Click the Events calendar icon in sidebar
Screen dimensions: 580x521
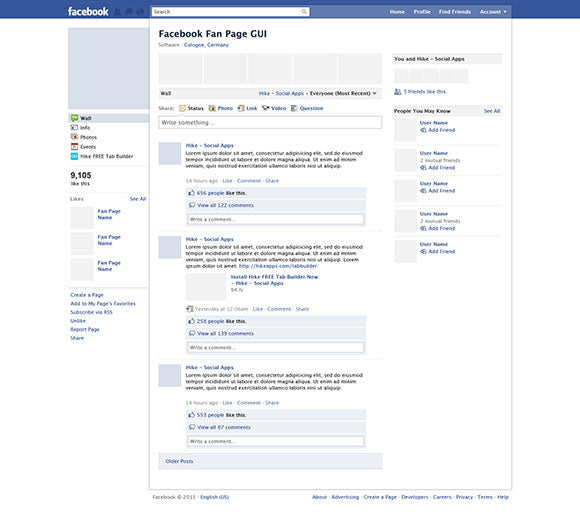coord(74,147)
